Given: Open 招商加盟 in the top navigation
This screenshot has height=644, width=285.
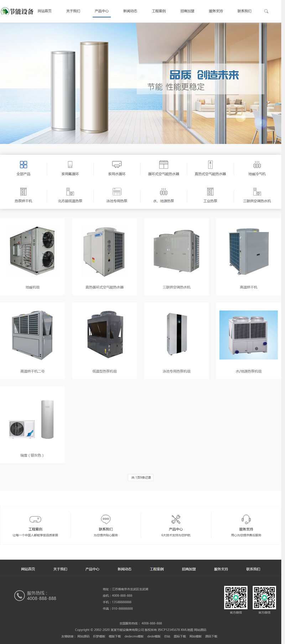Looking at the screenshot, I should coord(187,11).
